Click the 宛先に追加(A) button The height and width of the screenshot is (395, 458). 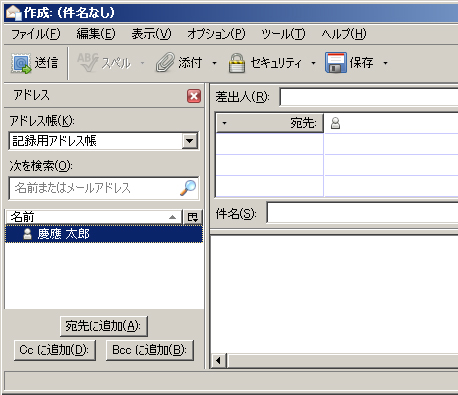click(104, 326)
